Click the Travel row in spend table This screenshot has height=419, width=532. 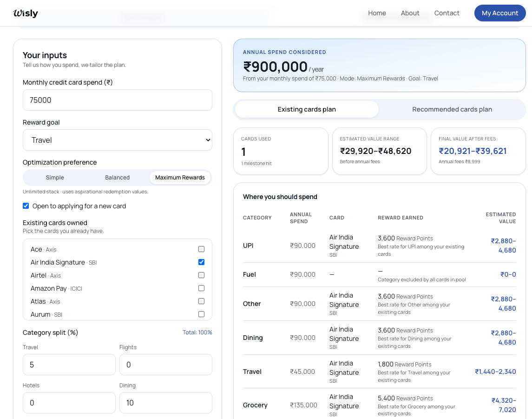pos(379,372)
